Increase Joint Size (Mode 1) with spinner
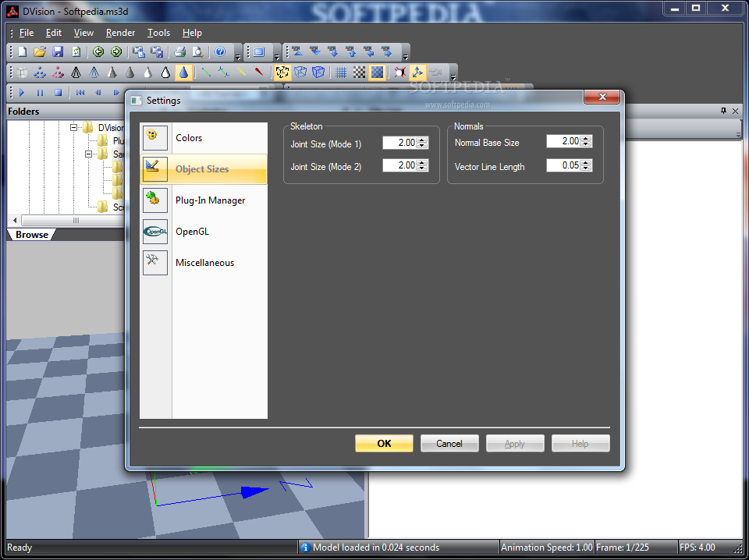Screen dimensions: 749x560 (x=422, y=140)
